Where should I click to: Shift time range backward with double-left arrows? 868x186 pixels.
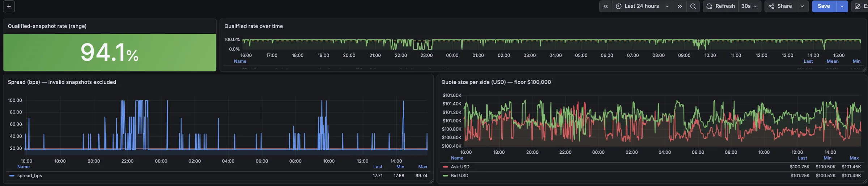(x=605, y=6)
